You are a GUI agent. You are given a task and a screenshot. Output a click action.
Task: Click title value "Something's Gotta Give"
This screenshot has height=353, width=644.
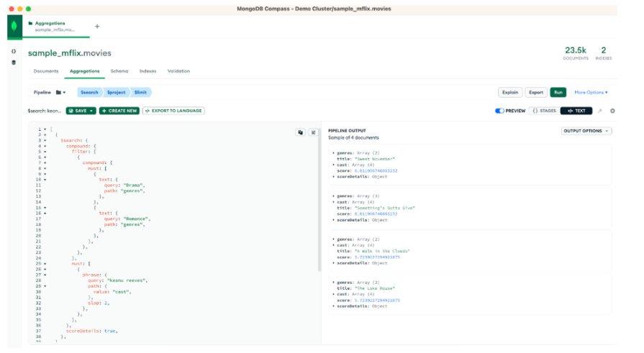tap(385, 208)
